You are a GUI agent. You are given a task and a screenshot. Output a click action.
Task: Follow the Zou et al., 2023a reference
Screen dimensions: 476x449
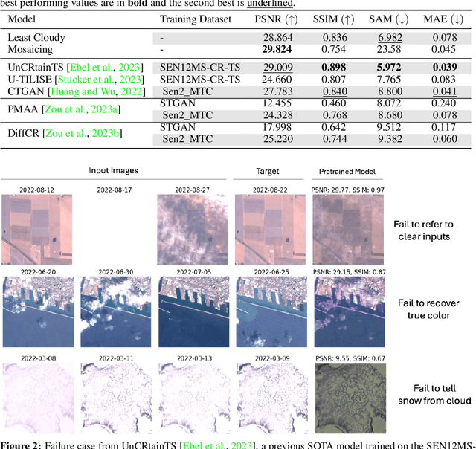(x=84, y=108)
